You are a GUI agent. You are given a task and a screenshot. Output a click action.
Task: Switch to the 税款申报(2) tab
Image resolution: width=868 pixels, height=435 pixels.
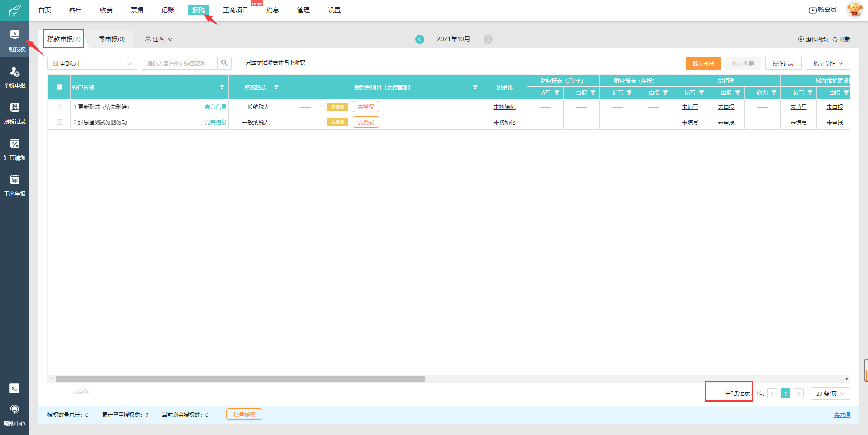click(64, 39)
